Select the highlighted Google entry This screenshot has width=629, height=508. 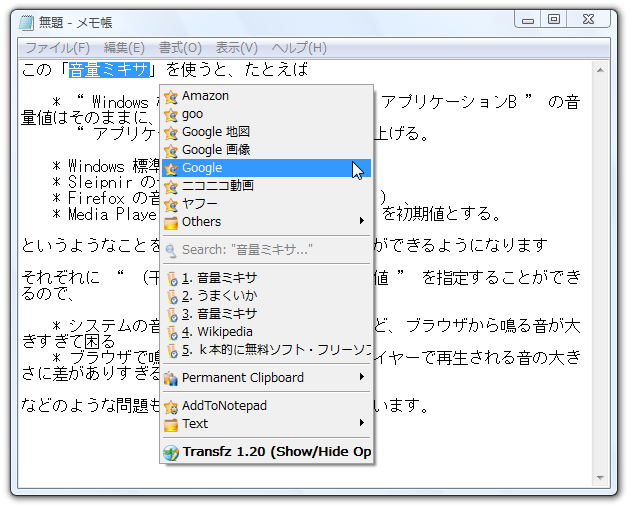click(266, 168)
